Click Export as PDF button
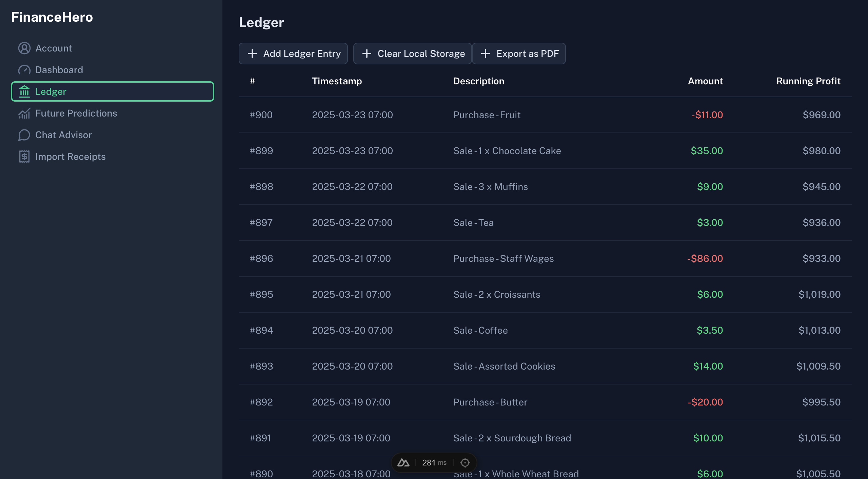 coord(519,54)
